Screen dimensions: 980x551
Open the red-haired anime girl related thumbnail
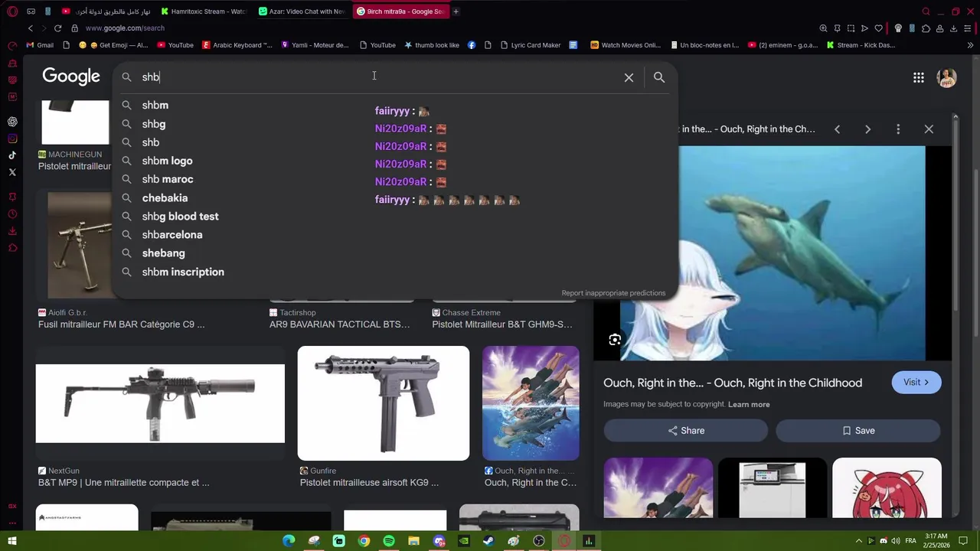click(x=887, y=488)
